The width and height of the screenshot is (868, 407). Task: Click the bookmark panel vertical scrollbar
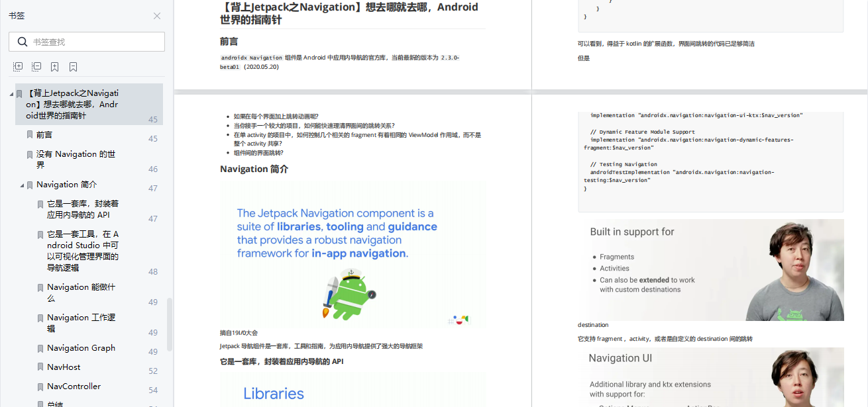pos(170,324)
